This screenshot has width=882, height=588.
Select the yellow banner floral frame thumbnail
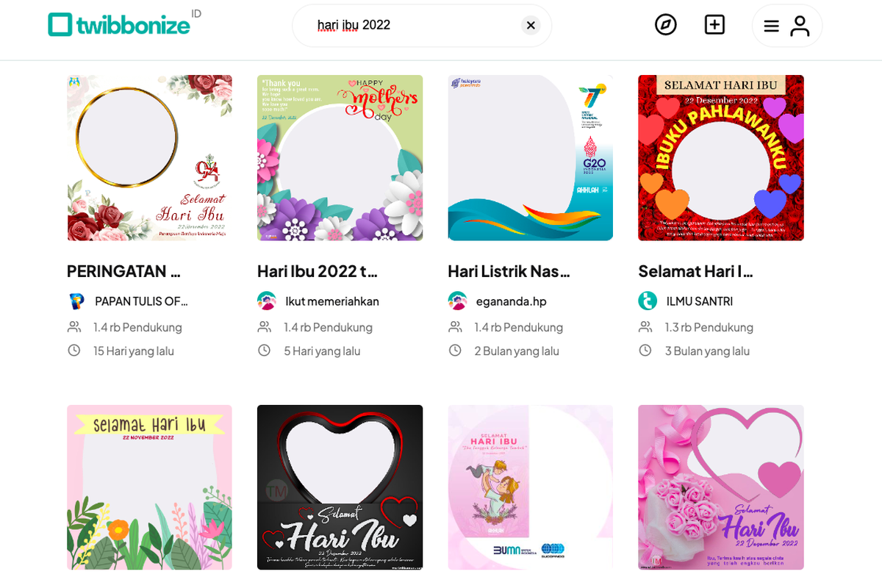pyautogui.click(x=149, y=487)
